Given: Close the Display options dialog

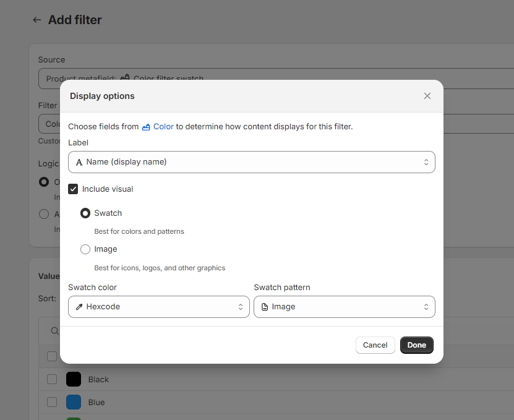Looking at the screenshot, I should coord(427,96).
